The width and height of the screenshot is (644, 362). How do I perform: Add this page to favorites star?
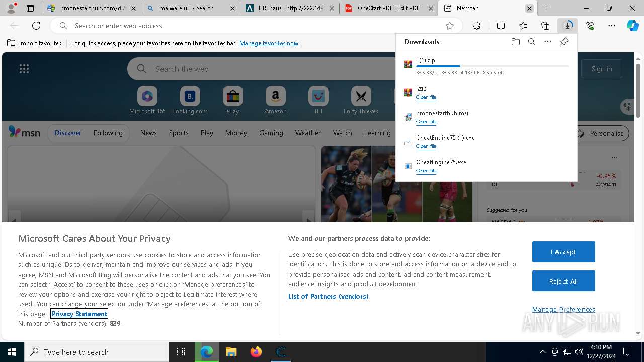click(450, 26)
